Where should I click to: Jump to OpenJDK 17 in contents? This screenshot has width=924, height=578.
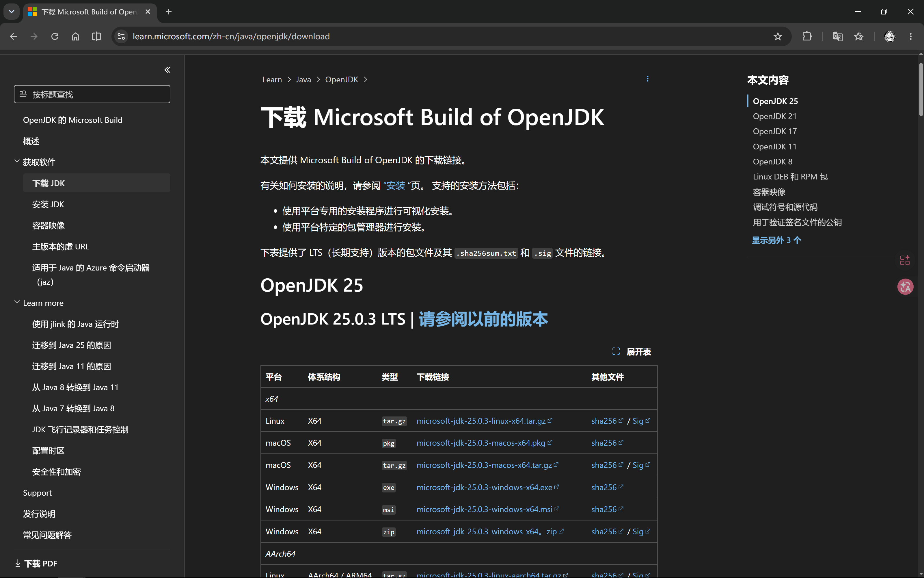(x=775, y=131)
